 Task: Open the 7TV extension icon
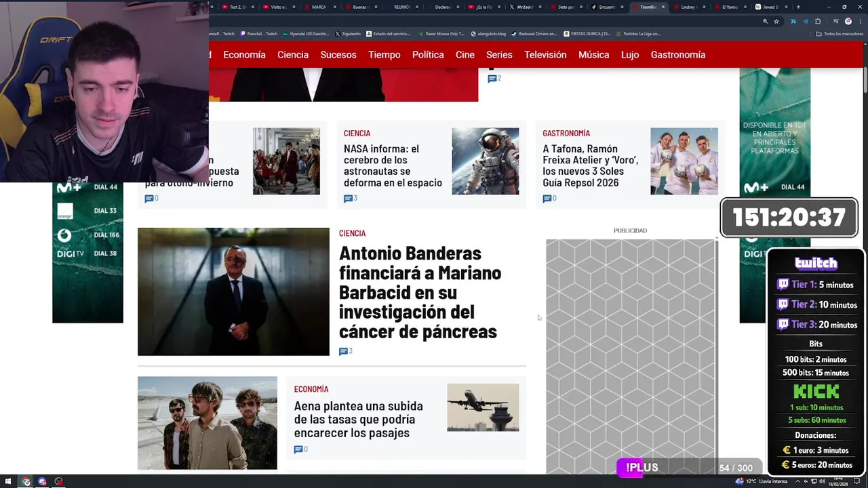[x=793, y=21]
